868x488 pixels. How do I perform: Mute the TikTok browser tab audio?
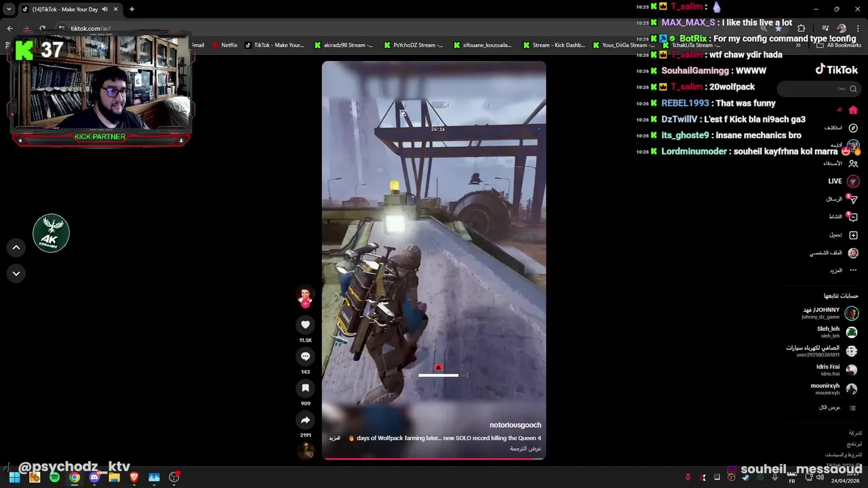pos(104,9)
